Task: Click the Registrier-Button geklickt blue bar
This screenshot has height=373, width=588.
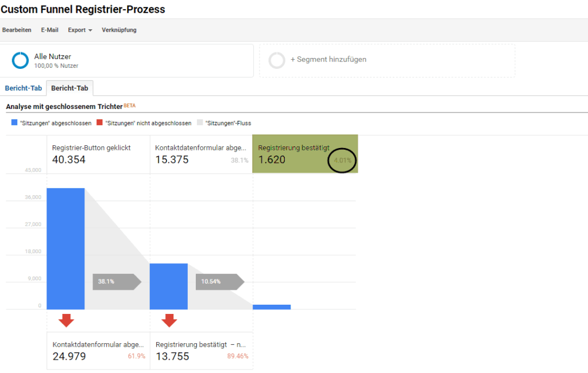Action: [x=65, y=248]
